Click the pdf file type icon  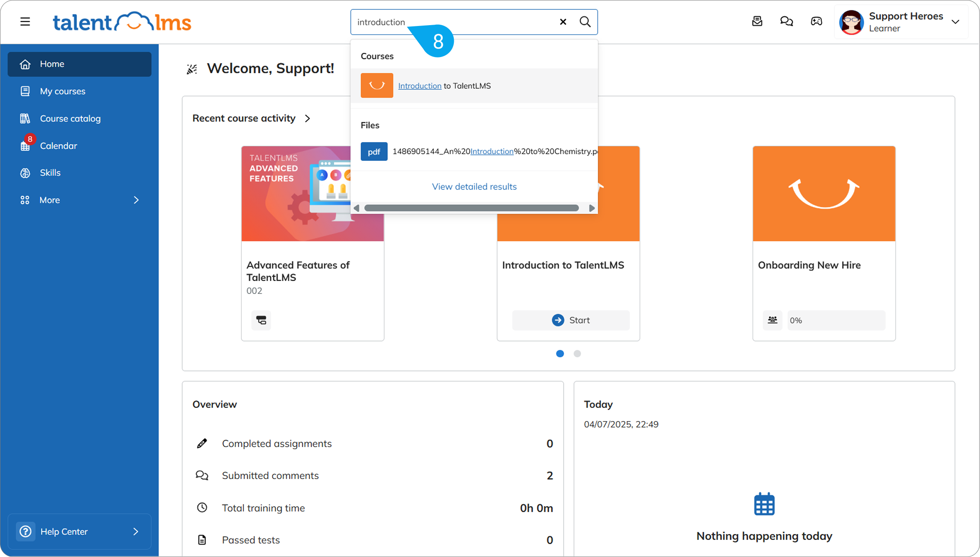(374, 152)
